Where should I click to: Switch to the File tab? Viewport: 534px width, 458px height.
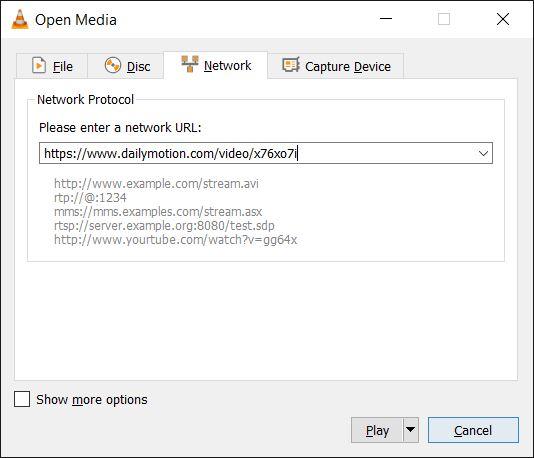click(x=52, y=66)
